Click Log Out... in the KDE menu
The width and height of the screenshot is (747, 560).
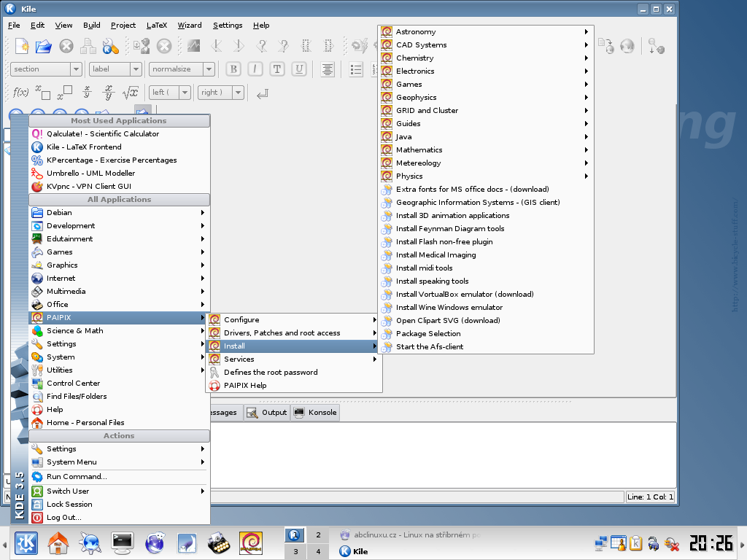pyautogui.click(x=119, y=517)
